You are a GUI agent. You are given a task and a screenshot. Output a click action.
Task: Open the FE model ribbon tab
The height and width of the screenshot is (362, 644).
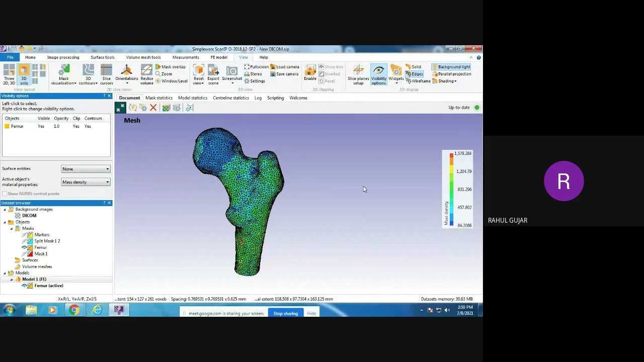(x=219, y=57)
